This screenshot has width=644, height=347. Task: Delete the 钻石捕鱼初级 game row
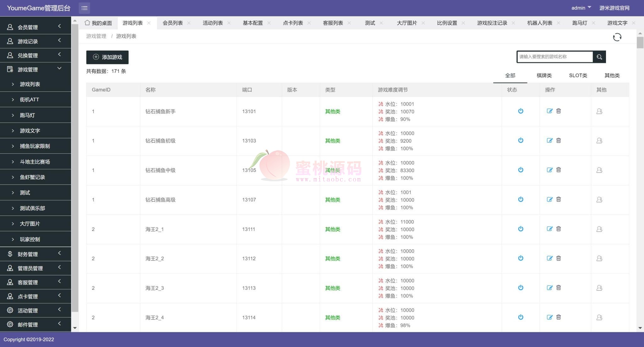click(x=558, y=140)
